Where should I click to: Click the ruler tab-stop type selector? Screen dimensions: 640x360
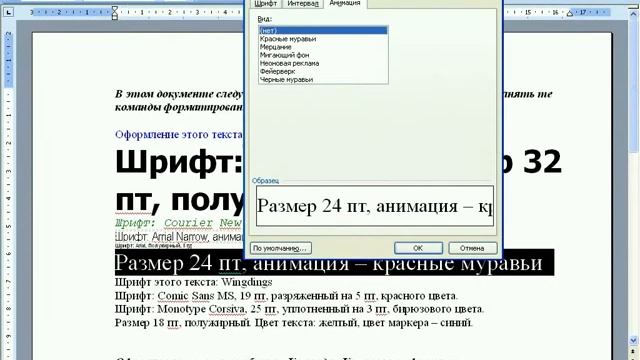click(x=8, y=12)
